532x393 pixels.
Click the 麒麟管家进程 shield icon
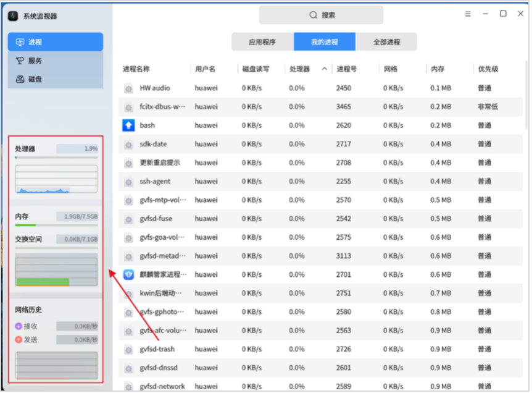click(x=128, y=274)
